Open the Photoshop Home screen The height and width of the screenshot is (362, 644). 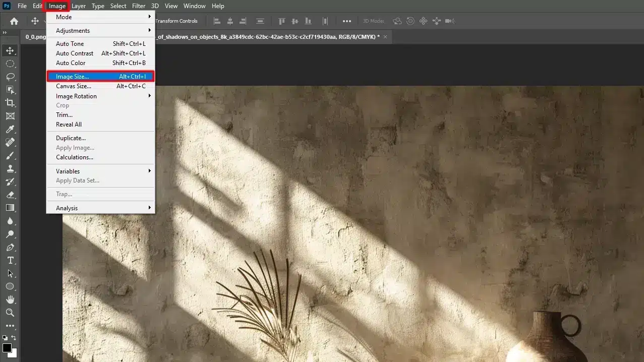click(13, 21)
